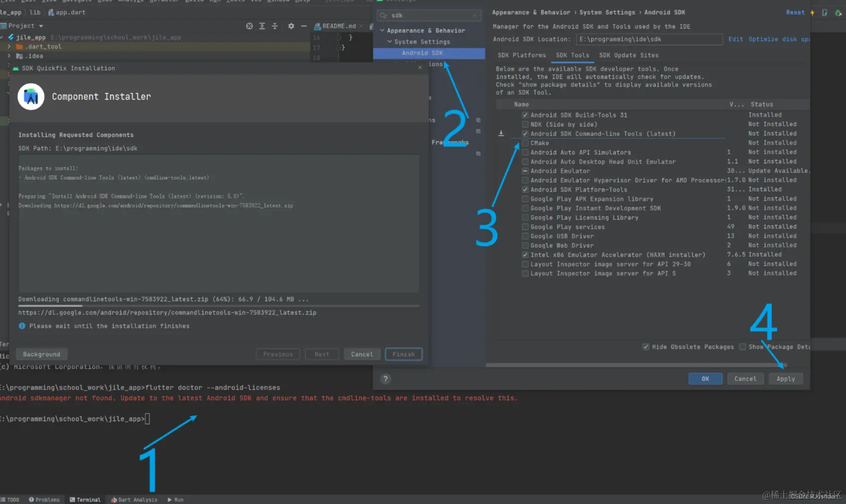
Task: Open the Problems tool window
Action: click(44, 500)
